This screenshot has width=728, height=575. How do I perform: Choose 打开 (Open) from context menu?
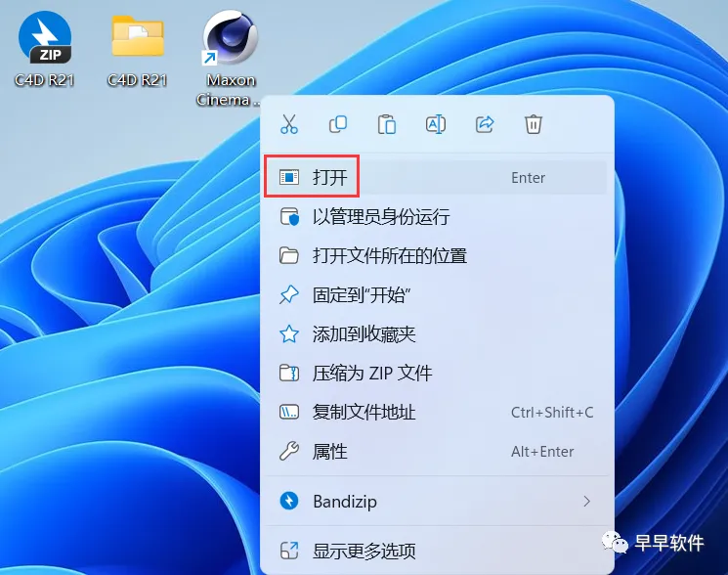(437, 177)
